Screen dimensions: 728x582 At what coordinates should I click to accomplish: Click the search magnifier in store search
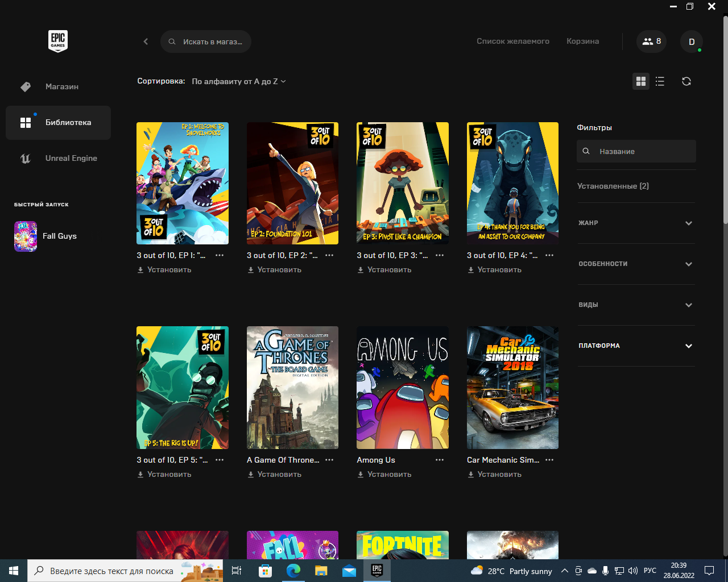pos(172,41)
